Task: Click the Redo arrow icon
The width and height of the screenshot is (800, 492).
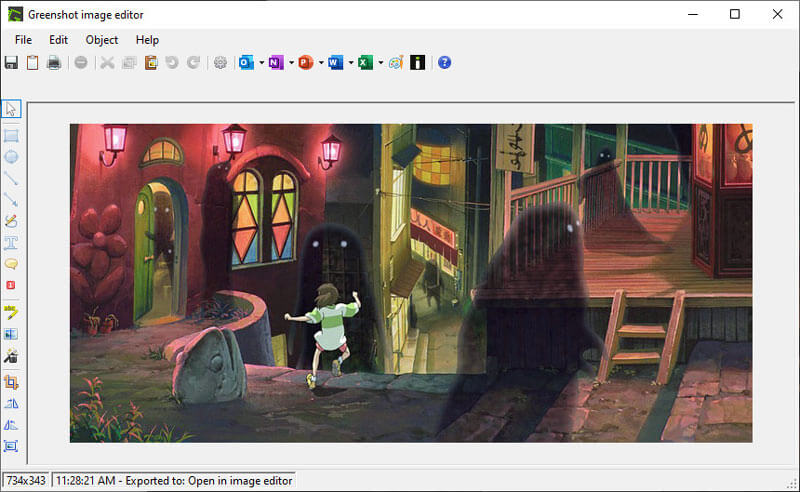Action: tap(193, 63)
